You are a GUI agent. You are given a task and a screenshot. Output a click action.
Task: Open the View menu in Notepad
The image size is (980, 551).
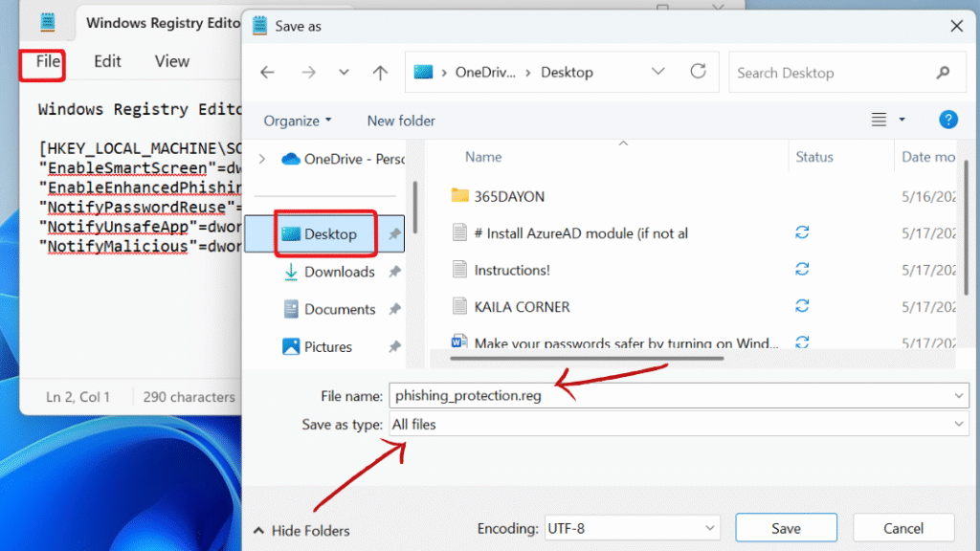tap(172, 62)
